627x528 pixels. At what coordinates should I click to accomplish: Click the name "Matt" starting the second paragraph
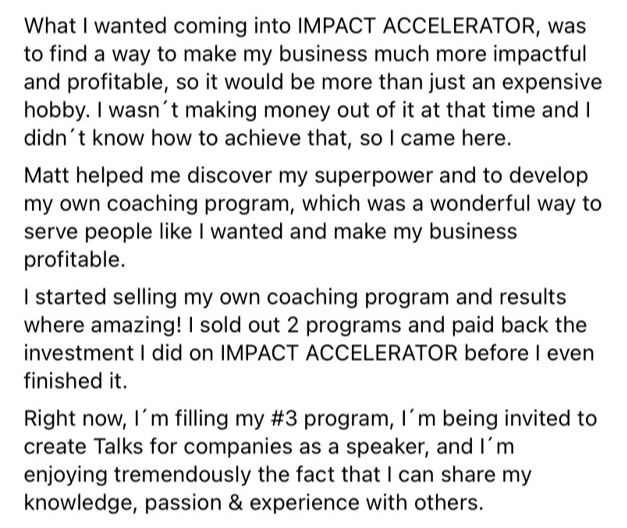click(x=46, y=176)
